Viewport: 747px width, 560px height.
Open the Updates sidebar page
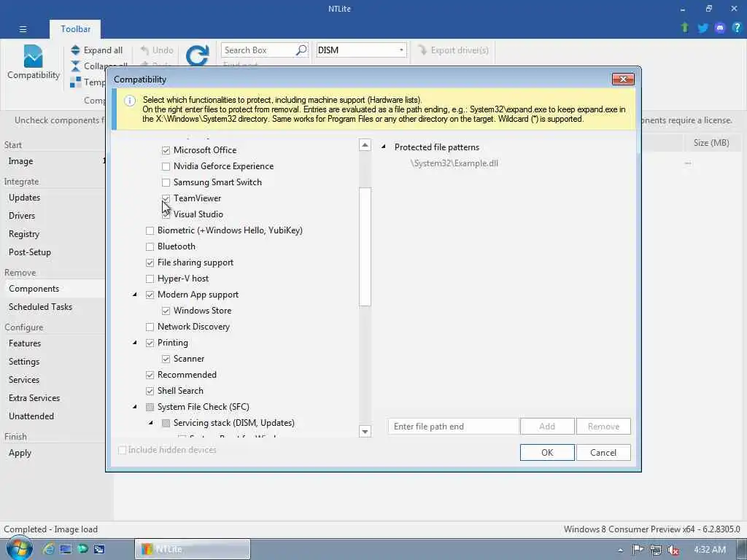[x=24, y=198]
